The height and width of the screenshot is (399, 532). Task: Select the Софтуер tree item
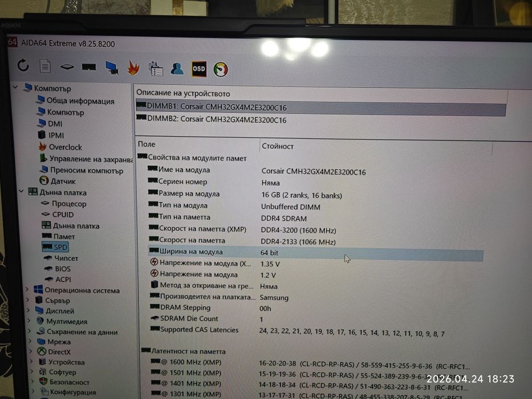58,372
